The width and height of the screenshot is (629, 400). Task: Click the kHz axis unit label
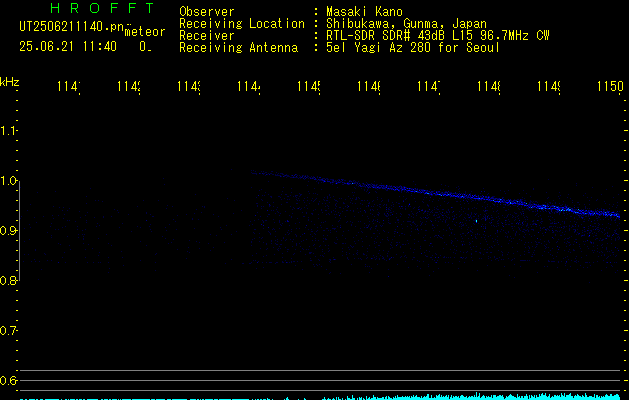click(x=10, y=82)
